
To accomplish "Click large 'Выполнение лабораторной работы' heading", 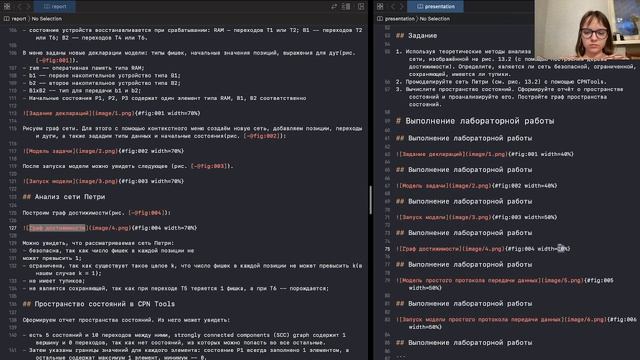I will (480, 121).
